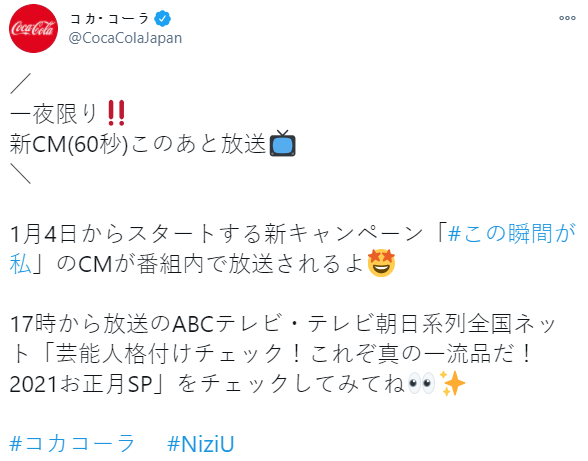Open the #コカコーラ hashtag
This screenshot has width=588, height=461.
(x=72, y=443)
